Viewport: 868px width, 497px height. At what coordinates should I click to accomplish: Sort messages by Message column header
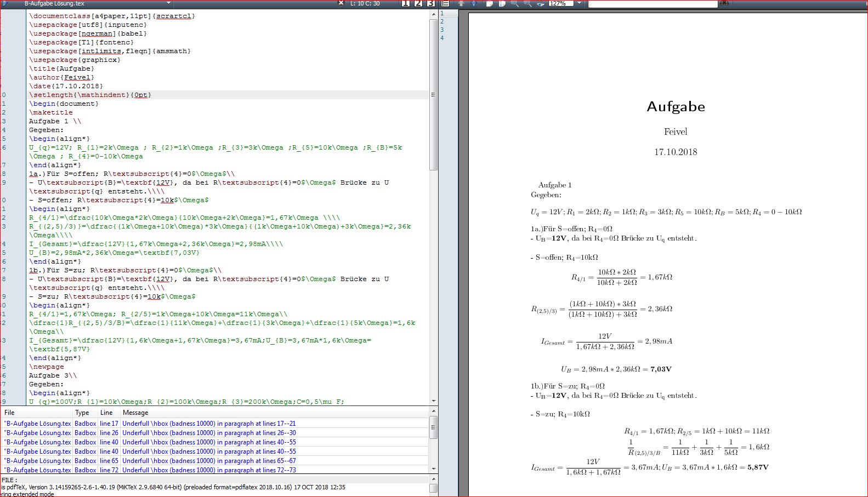[x=274, y=413]
